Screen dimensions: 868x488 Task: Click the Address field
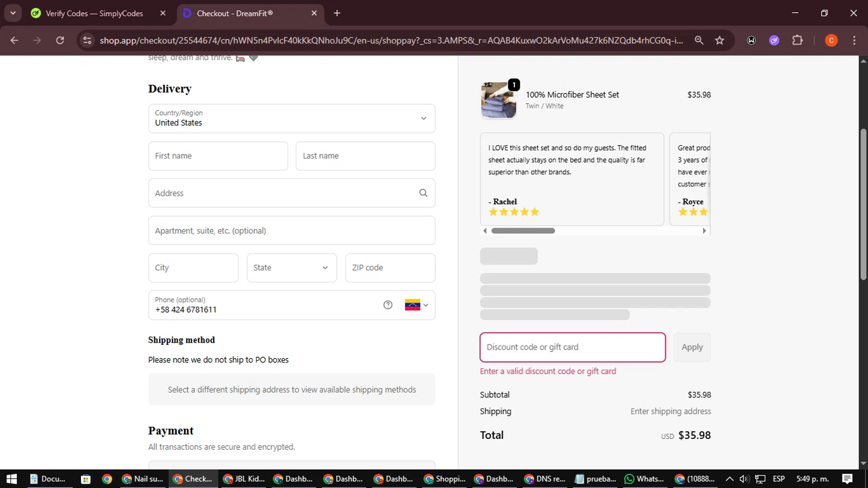(x=292, y=193)
